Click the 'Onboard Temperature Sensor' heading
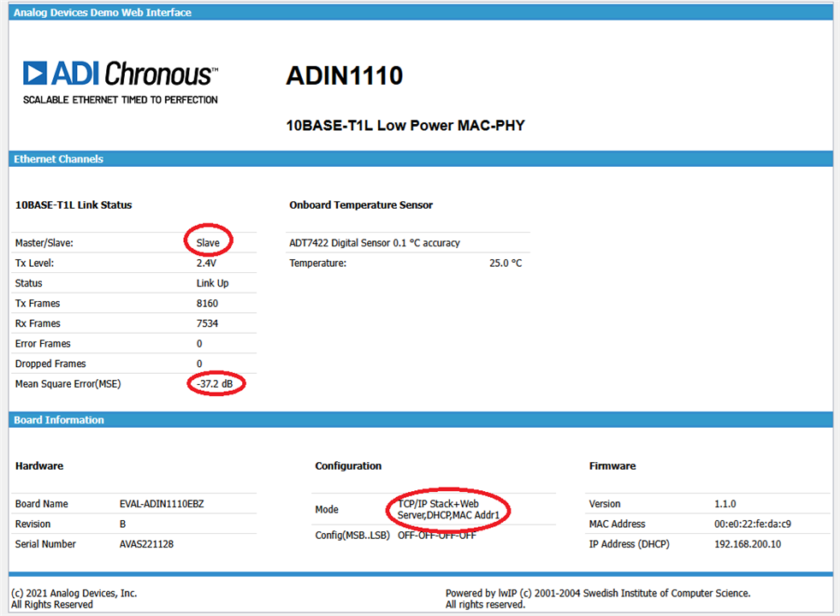Screen dimensions: 840x616 point(361,205)
